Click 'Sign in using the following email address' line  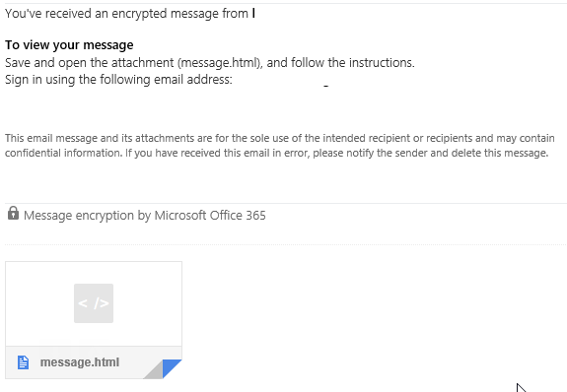pyautogui.click(x=118, y=80)
